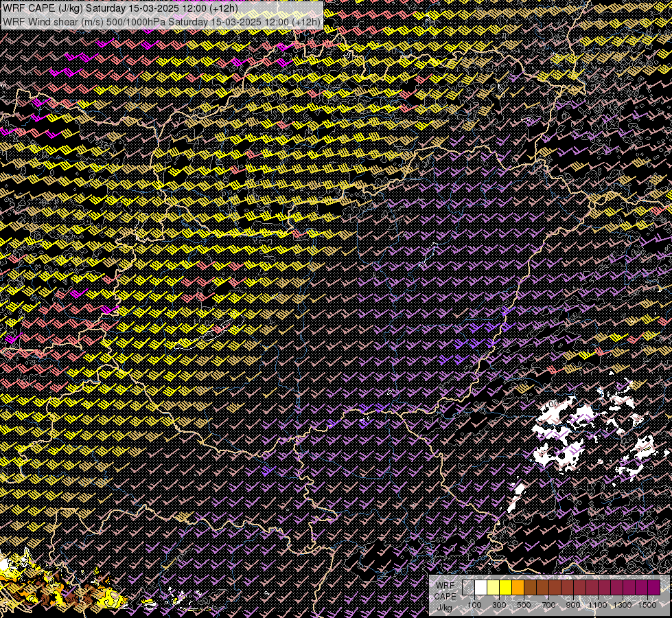Image resolution: width=672 pixels, height=618 pixels.
Task: Select the white CAPE legend swatch
Action: tap(481, 588)
